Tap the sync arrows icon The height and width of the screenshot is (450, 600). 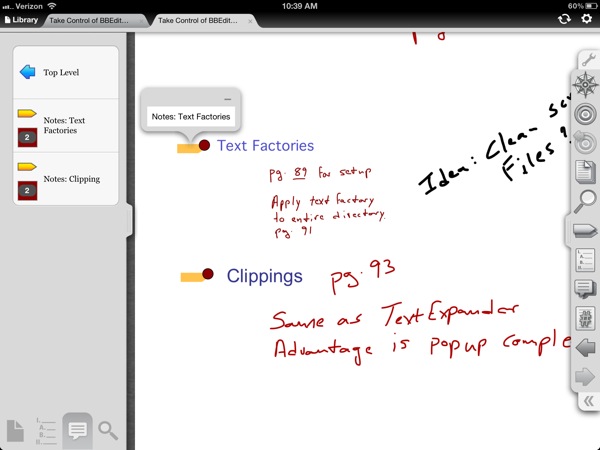point(564,19)
